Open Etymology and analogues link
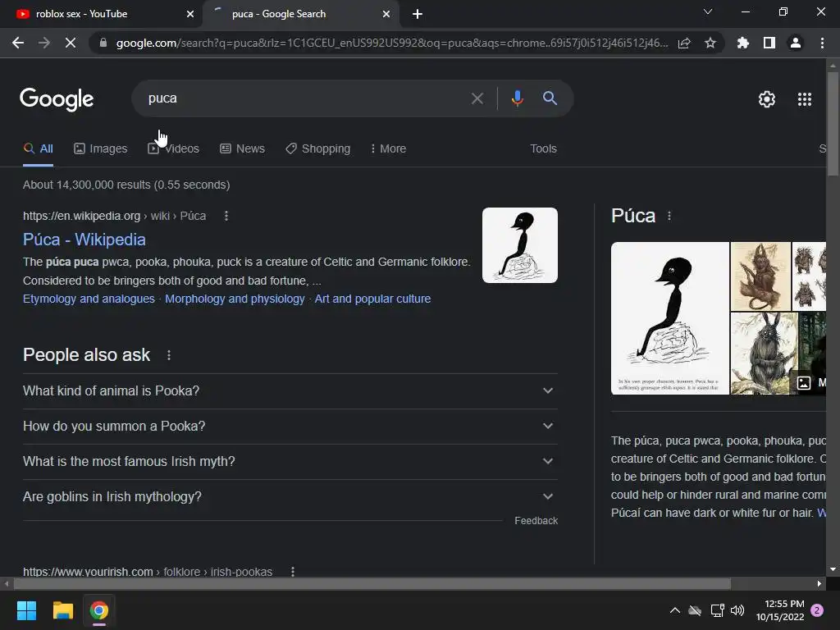The width and height of the screenshot is (840, 630). click(89, 299)
